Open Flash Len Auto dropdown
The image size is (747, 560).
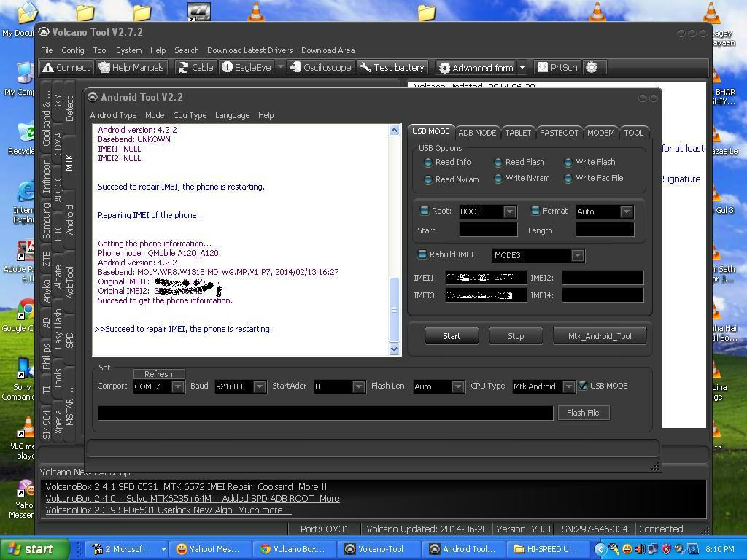pos(458,386)
